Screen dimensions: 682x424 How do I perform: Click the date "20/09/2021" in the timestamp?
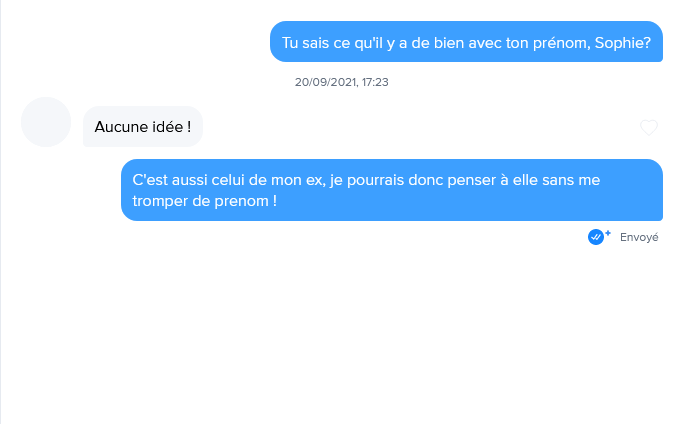[x=325, y=82]
